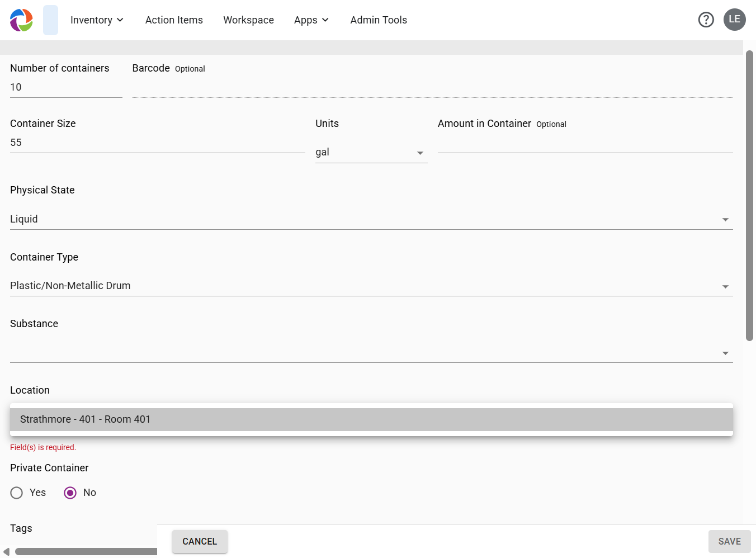The height and width of the screenshot is (558, 756).
Task: Expand the Physical State dropdown
Action: [371, 219]
